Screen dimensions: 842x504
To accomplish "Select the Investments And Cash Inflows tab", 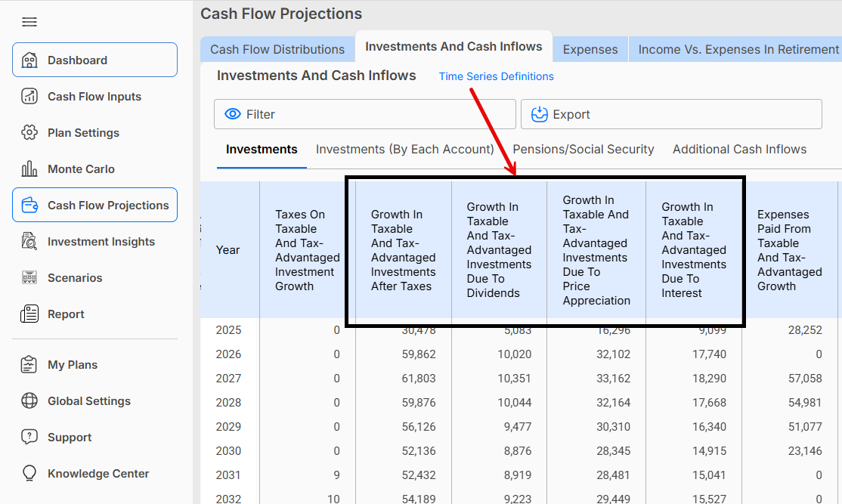I will (454, 47).
